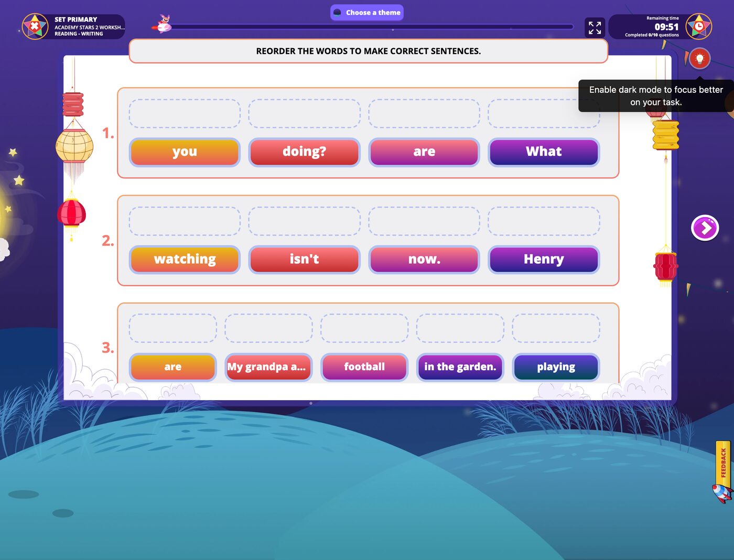Click the 'Remaining time 09:51' display
This screenshot has width=734, height=560.
tap(662, 24)
